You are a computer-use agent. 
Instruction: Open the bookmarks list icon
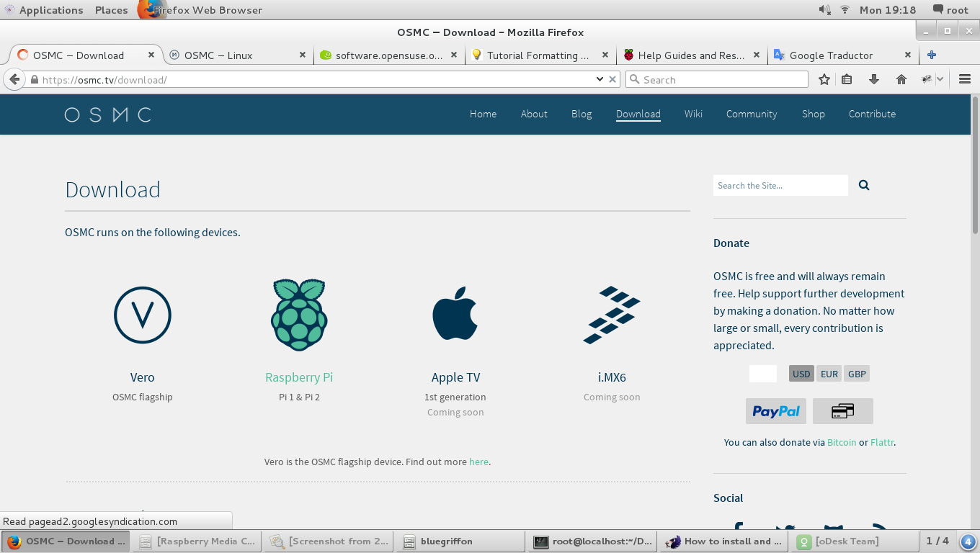pos(847,80)
